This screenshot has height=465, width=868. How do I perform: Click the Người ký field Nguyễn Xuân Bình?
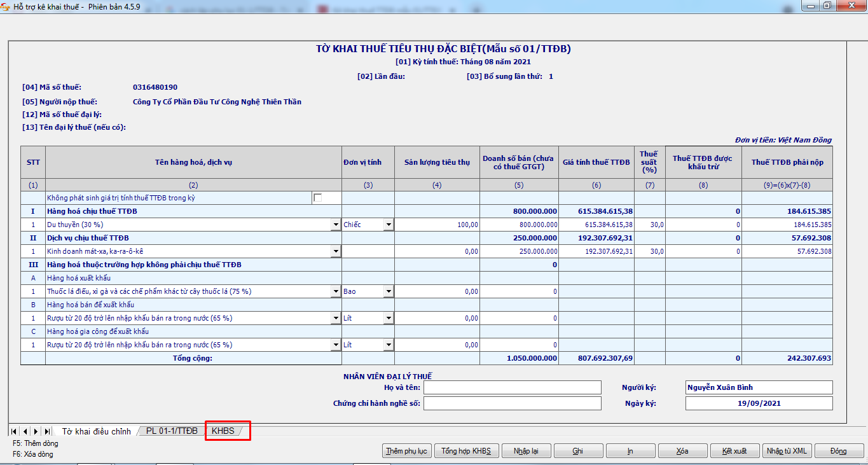(x=759, y=387)
